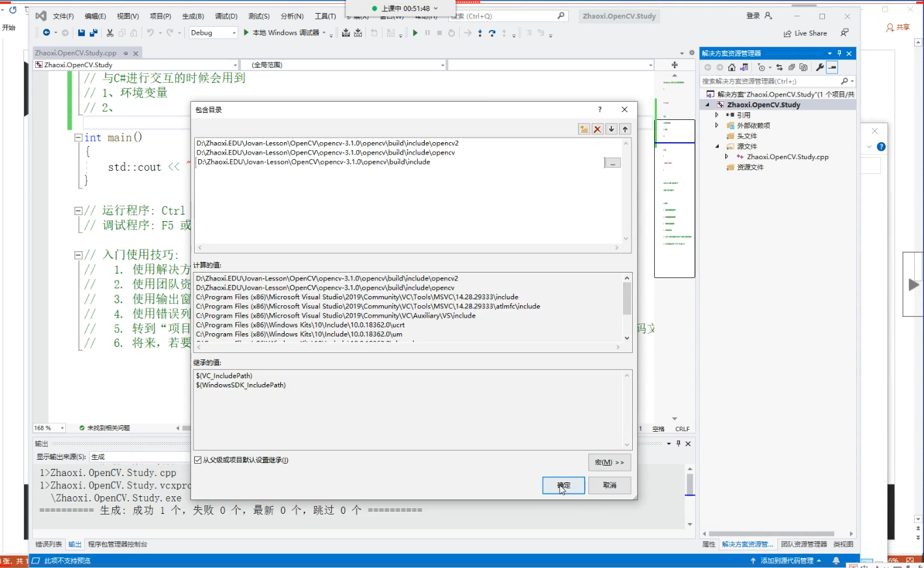
Task: Click the Save file icon
Action: [x=81, y=33]
